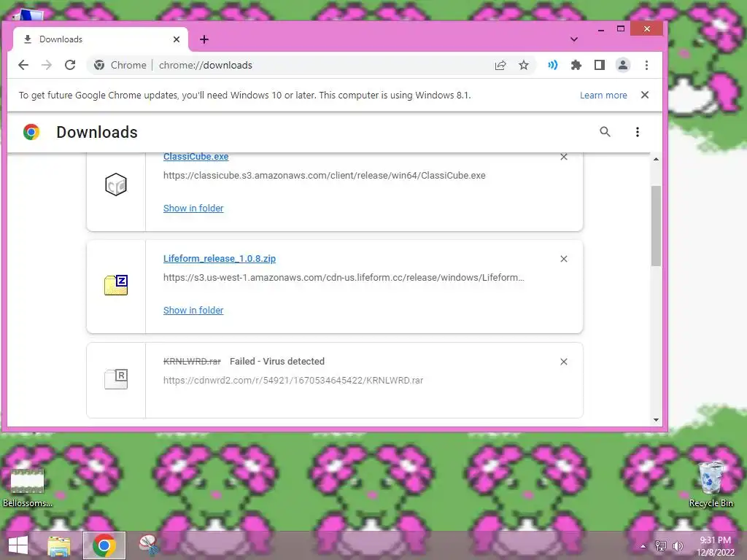Click the Failed - Virus detected status
Screen dimensions: 747x560
276,362
